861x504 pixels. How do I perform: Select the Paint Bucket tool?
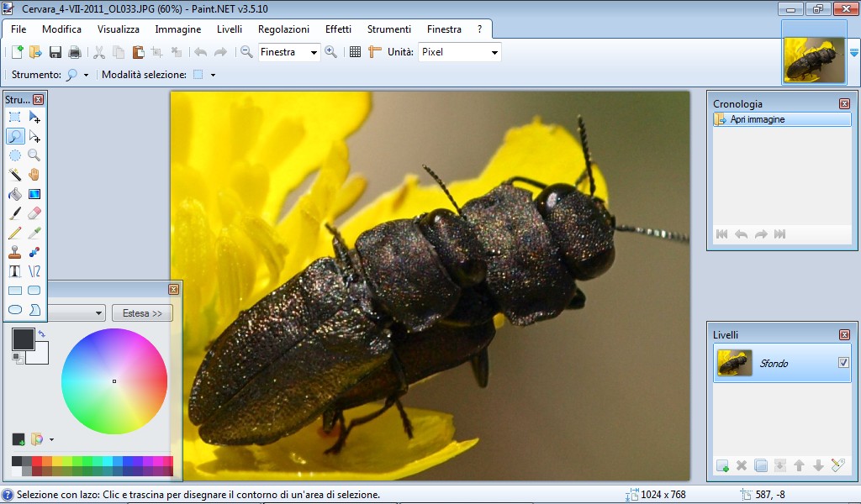(x=15, y=194)
